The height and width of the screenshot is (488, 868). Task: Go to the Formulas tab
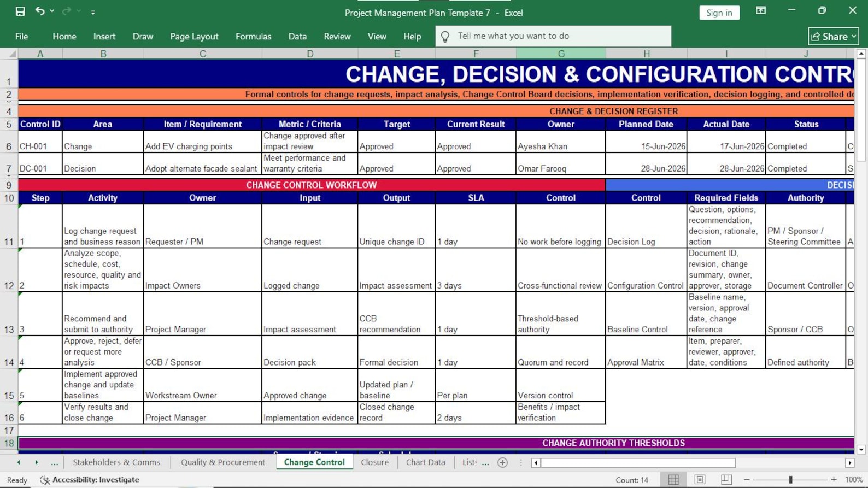point(253,36)
